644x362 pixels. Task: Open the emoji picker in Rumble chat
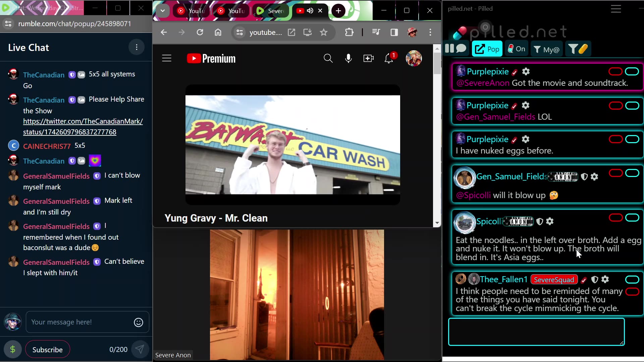click(x=138, y=322)
